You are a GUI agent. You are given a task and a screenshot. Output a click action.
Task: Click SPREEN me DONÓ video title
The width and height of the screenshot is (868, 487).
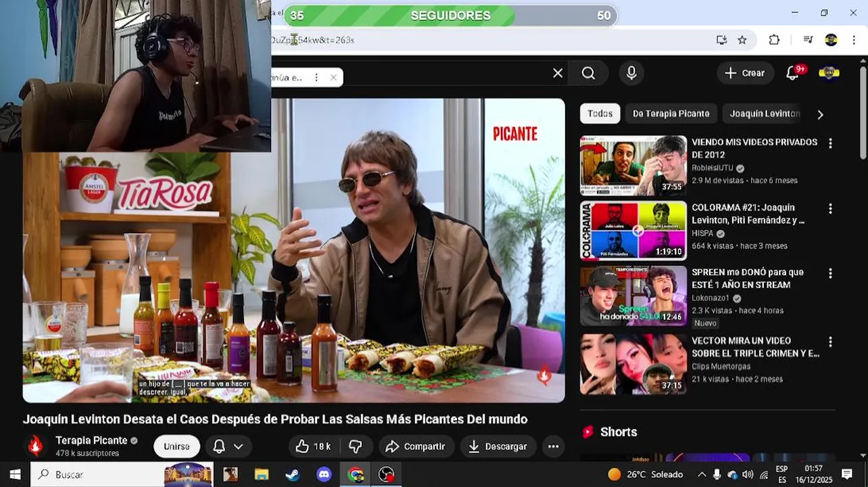[x=748, y=278]
